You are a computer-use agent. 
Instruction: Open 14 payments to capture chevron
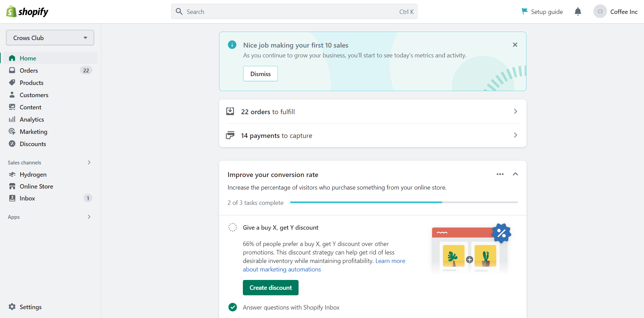516,135
